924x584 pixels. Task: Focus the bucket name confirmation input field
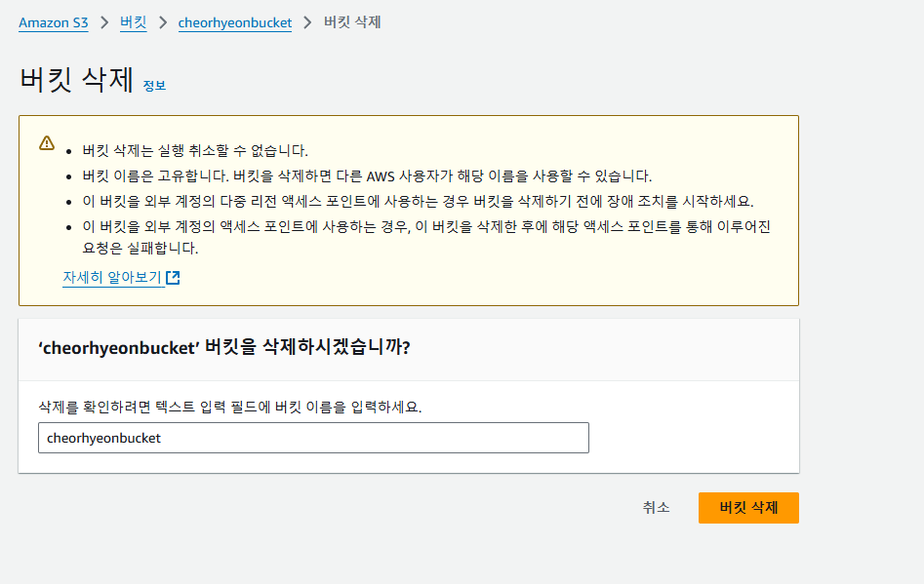[x=313, y=438]
